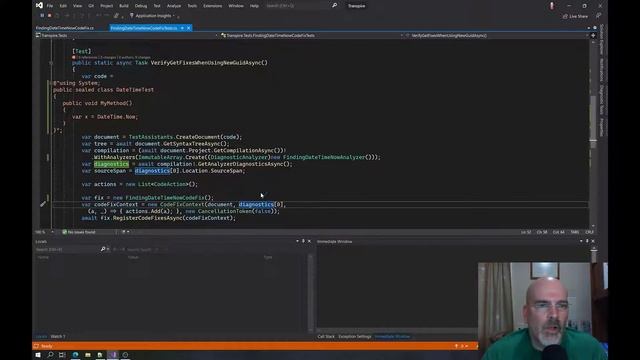This screenshot has width=640, height=360.
Task: Click the pause debugging toolbar icon
Action: [x=42, y=16]
